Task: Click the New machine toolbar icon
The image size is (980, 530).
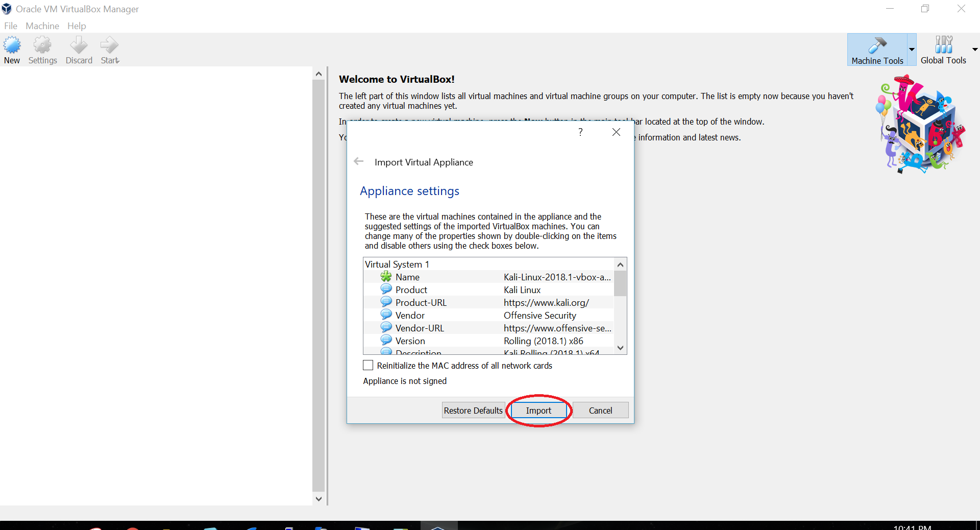Action: pos(12,50)
